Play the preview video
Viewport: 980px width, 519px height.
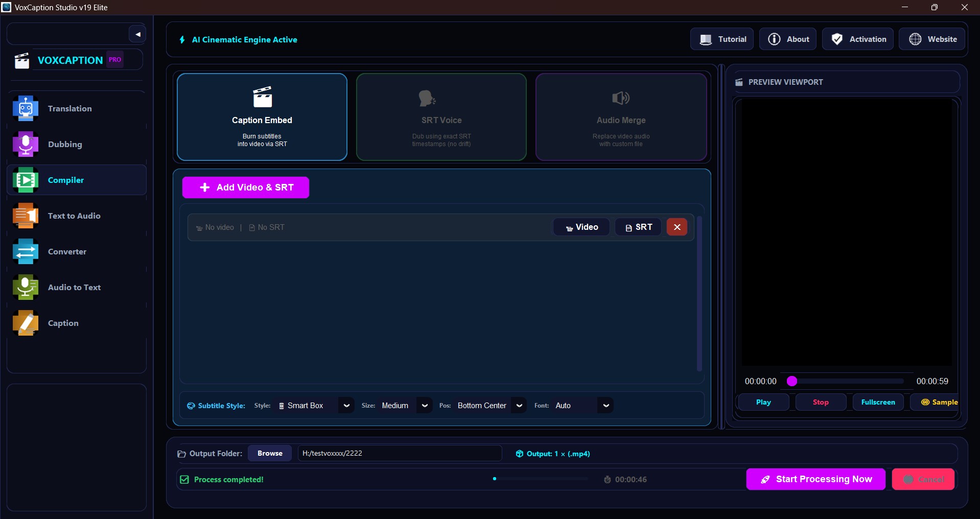(763, 403)
